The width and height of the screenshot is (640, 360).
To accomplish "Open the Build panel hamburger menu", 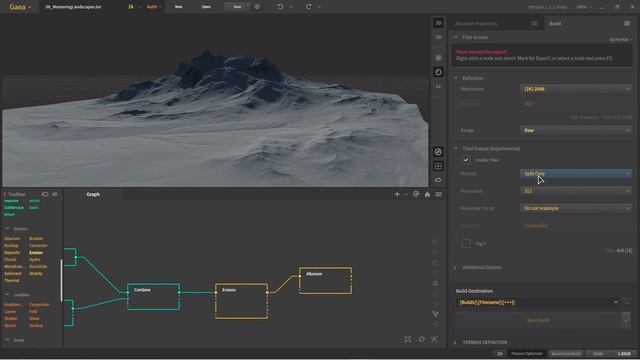I will (627, 24).
